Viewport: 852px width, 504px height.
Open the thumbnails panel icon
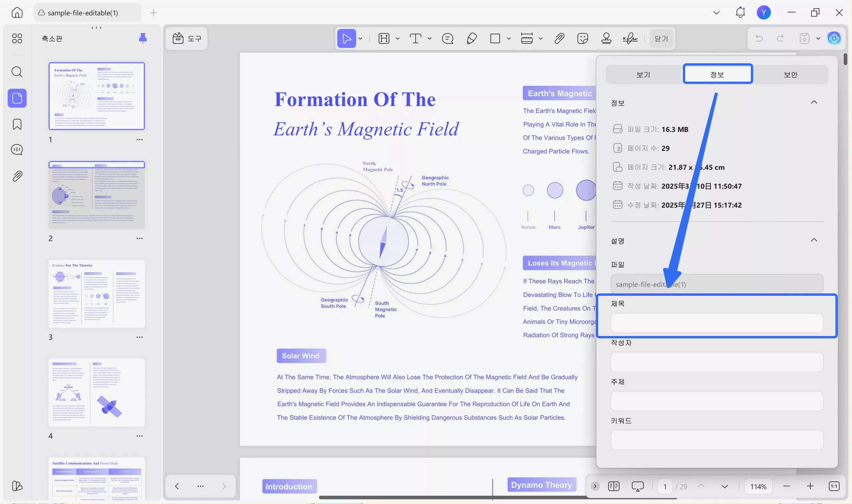[x=17, y=98]
